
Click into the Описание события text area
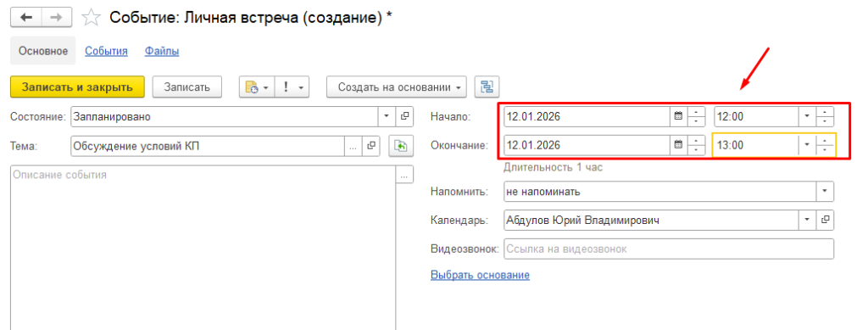[203, 247]
